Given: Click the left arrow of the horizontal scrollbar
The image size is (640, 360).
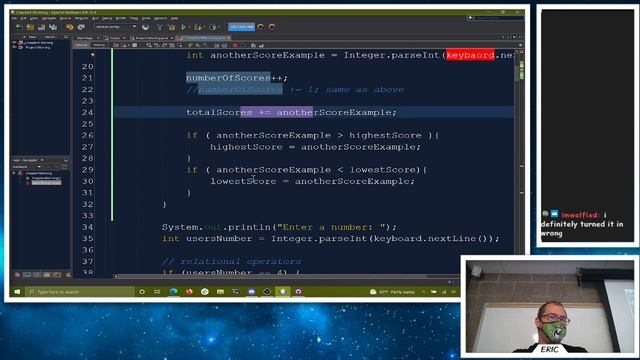Looking at the screenshot, I should [x=116, y=276].
